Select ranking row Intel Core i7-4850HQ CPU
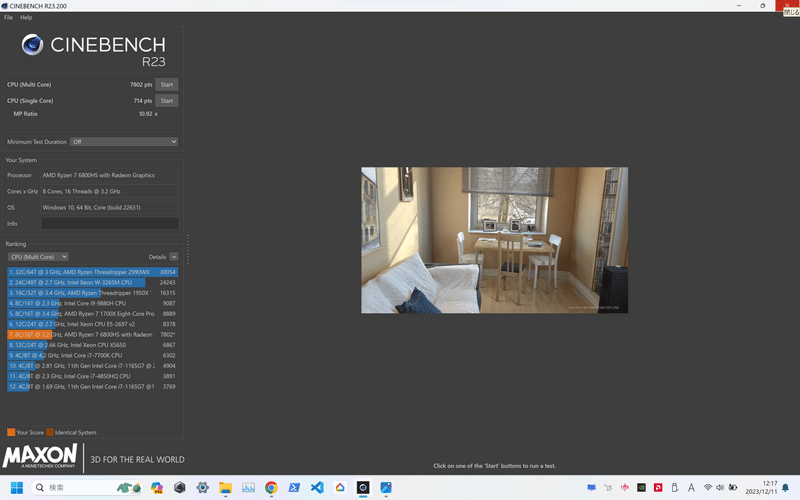This screenshot has height=500, width=800. 92,376
